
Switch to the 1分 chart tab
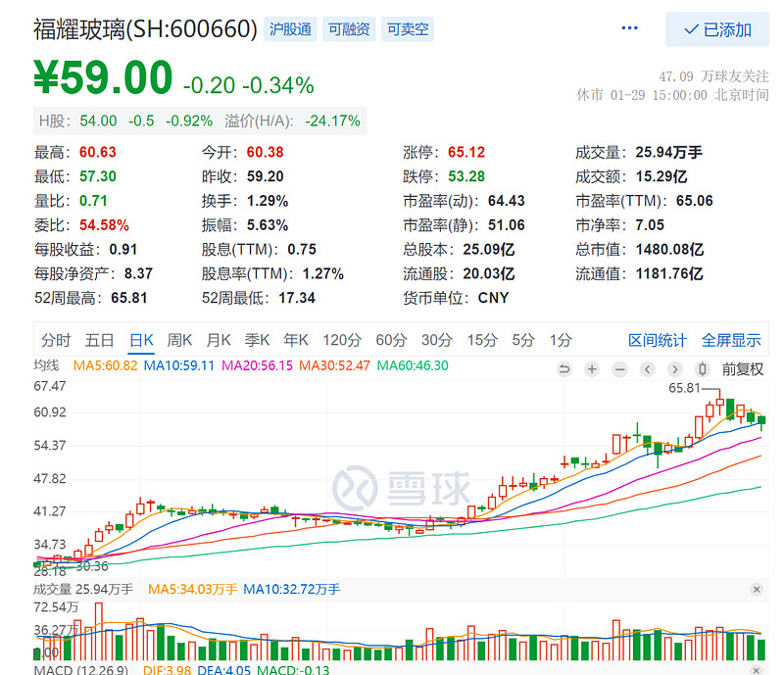(561, 341)
